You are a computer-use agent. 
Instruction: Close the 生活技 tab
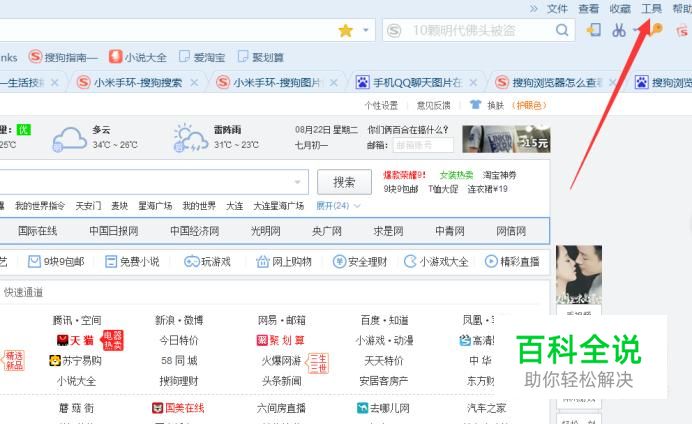coord(55,83)
